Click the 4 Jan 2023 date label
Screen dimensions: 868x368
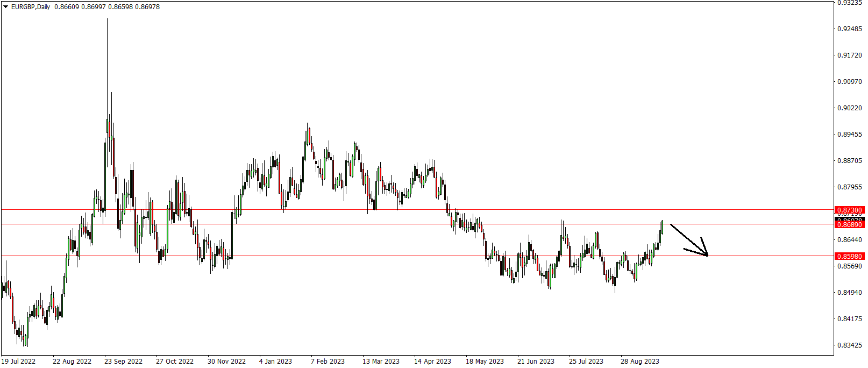[x=275, y=361]
